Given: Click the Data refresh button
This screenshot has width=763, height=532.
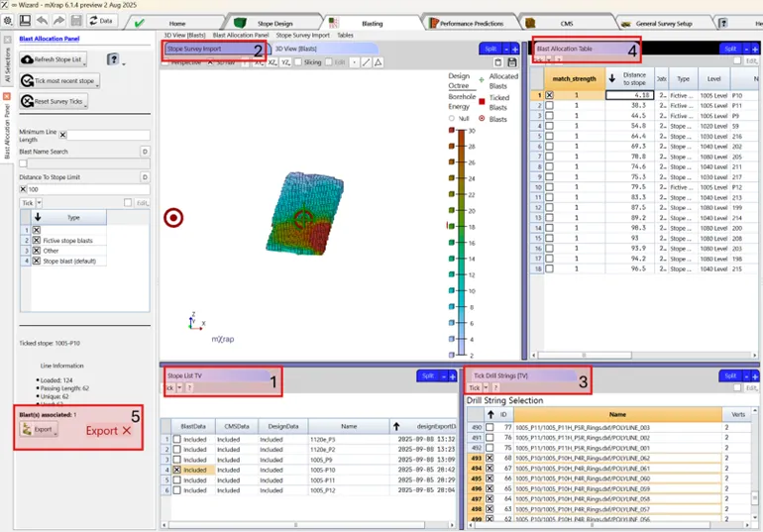Looking at the screenshot, I should 99,20.
